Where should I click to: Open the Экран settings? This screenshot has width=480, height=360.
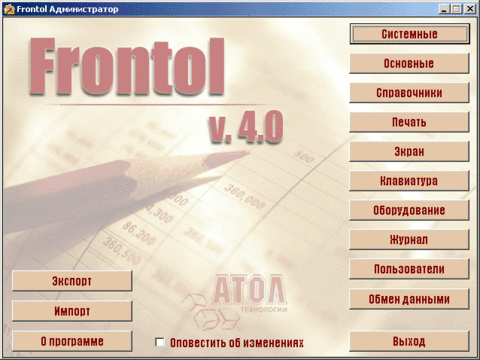(409, 151)
